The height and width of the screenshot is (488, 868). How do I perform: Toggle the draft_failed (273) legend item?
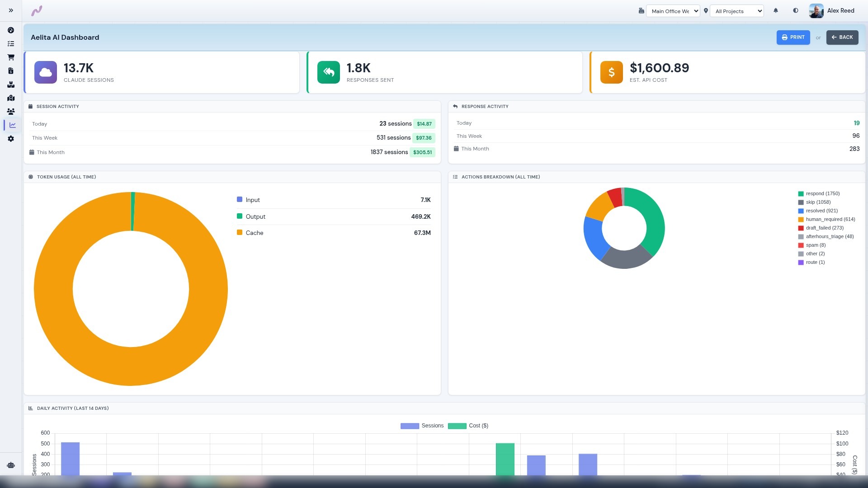click(821, 228)
